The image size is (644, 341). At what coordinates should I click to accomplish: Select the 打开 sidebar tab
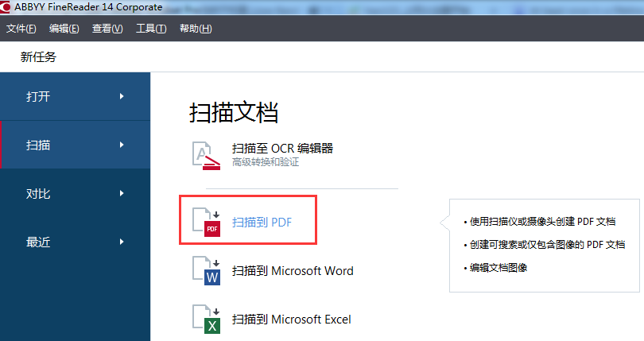coord(76,96)
